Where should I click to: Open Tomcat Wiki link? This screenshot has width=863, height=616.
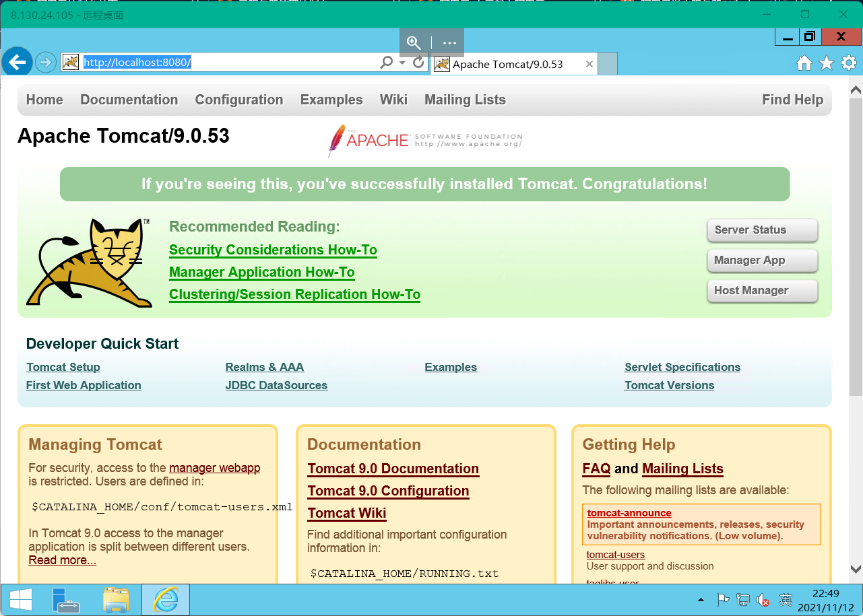coord(347,513)
